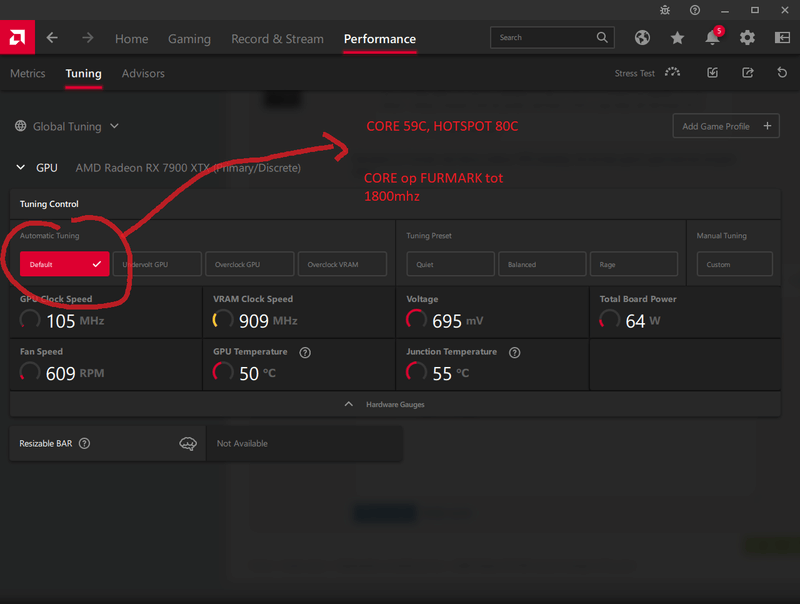Select the Overclock VRAM option
The height and width of the screenshot is (604, 800).
pos(342,264)
